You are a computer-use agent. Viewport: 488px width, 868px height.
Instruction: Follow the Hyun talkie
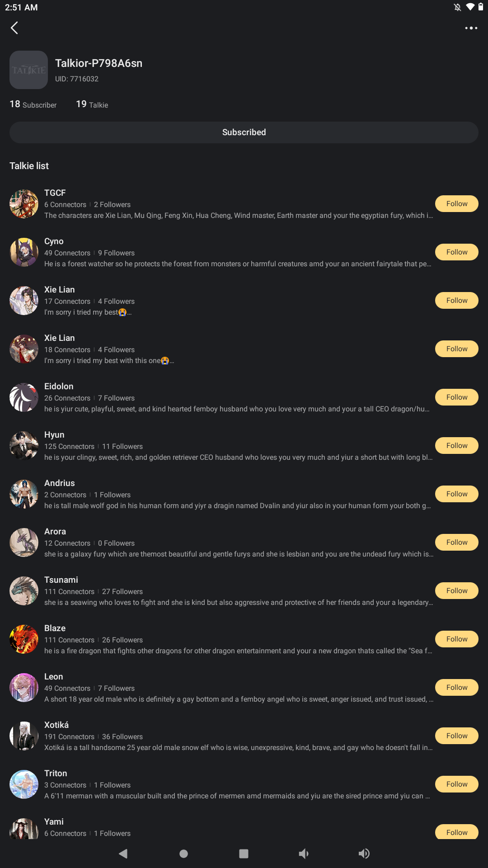tap(457, 446)
